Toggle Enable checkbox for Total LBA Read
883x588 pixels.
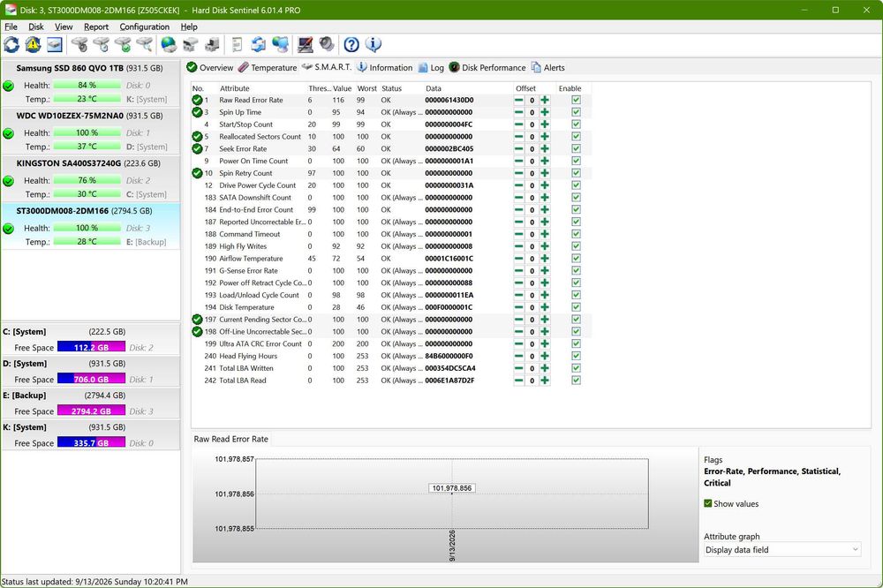click(x=576, y=381)
